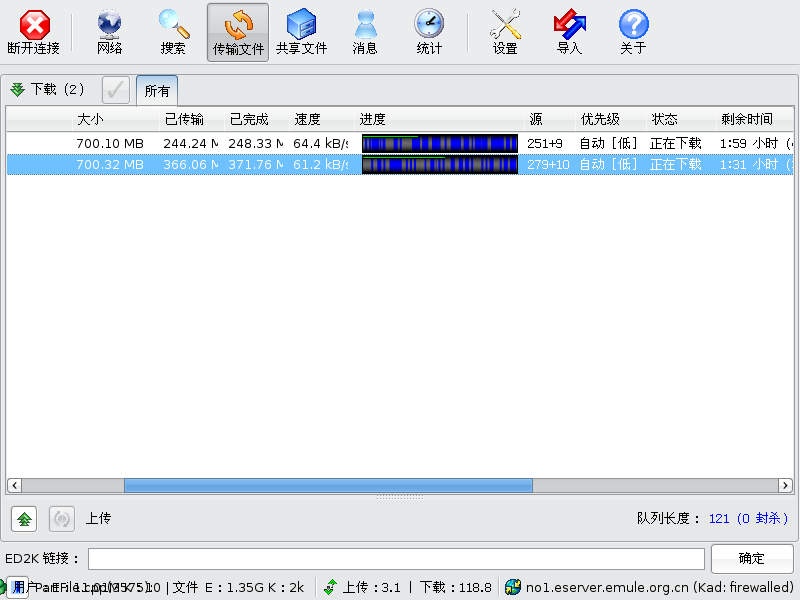This screenshot has height=600, width=800.
Task: Select the 700.32 MB download row
Action: [x=400, y=164]
